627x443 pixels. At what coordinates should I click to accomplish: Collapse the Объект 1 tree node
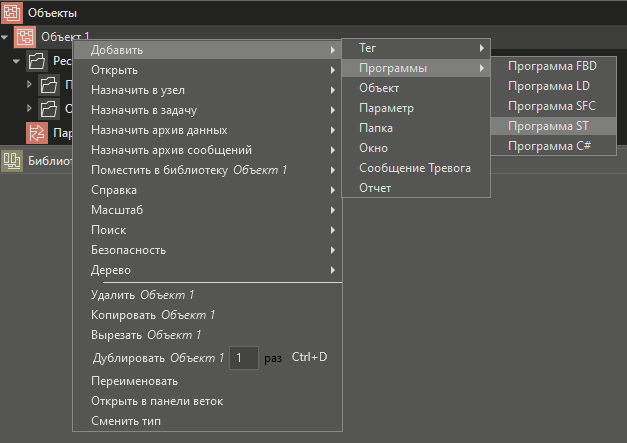7,37
